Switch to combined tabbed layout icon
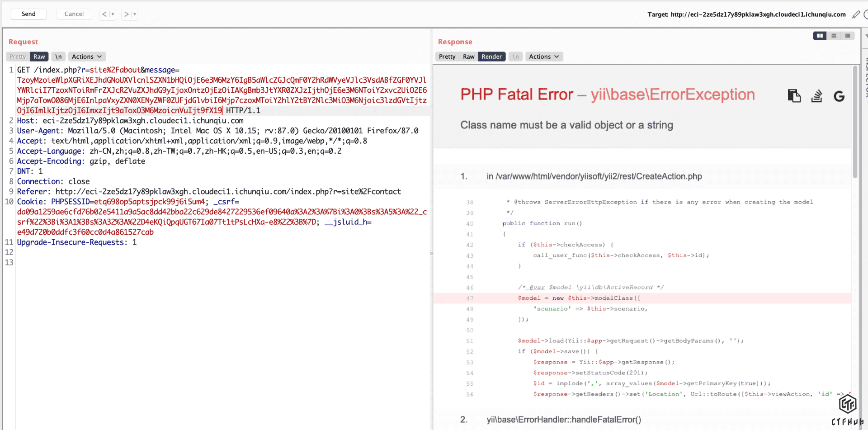The width and height of the screenshot is (868, 430). (848, 36)
